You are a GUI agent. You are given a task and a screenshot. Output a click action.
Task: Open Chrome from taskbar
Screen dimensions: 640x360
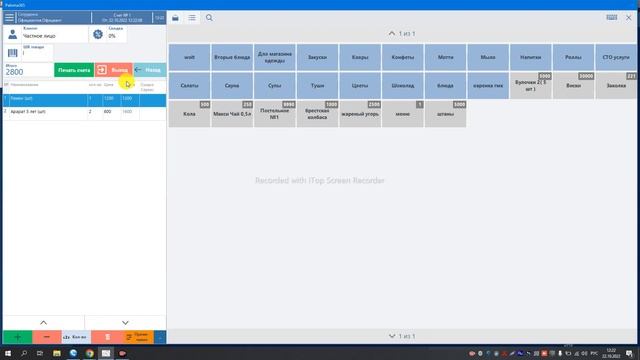[x=89, y=353]
